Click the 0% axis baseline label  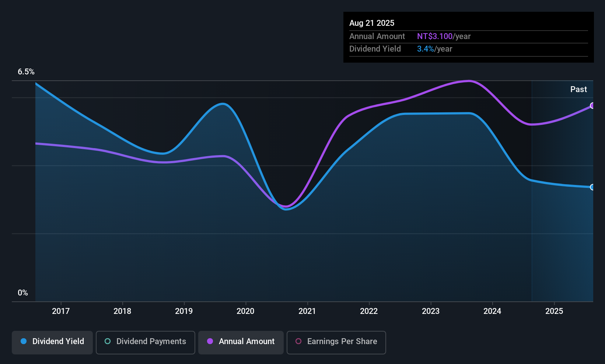point(23,293)
